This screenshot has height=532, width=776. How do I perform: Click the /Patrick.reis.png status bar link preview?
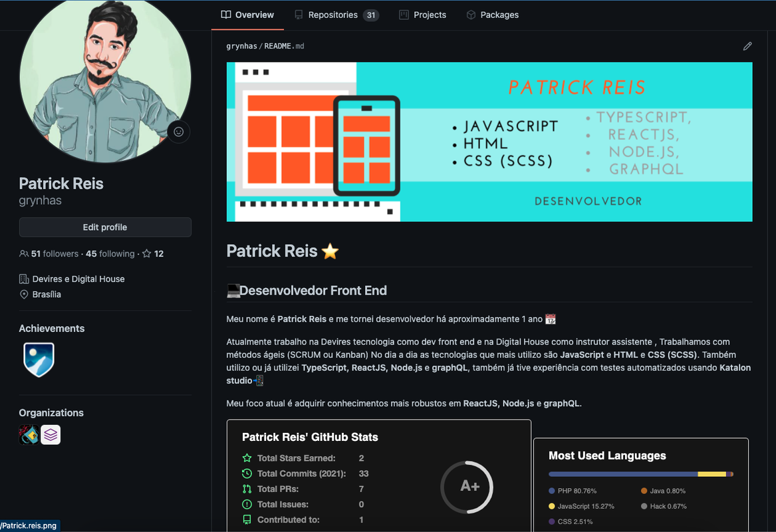point(30,525)
